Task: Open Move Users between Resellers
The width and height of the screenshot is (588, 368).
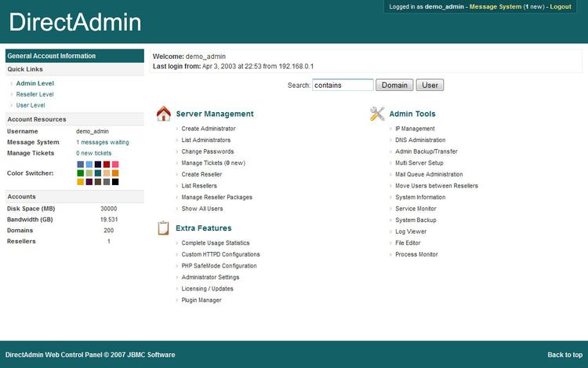Action: 437,186
